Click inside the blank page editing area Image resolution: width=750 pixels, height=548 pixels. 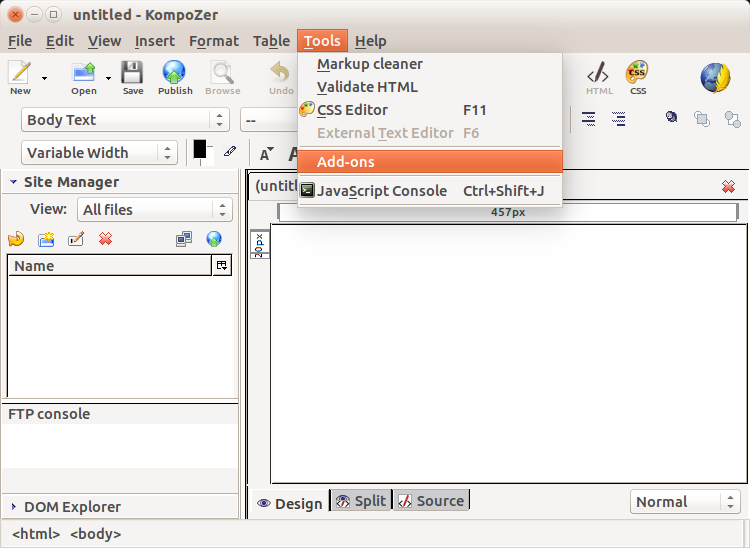[x=508, y=354]
